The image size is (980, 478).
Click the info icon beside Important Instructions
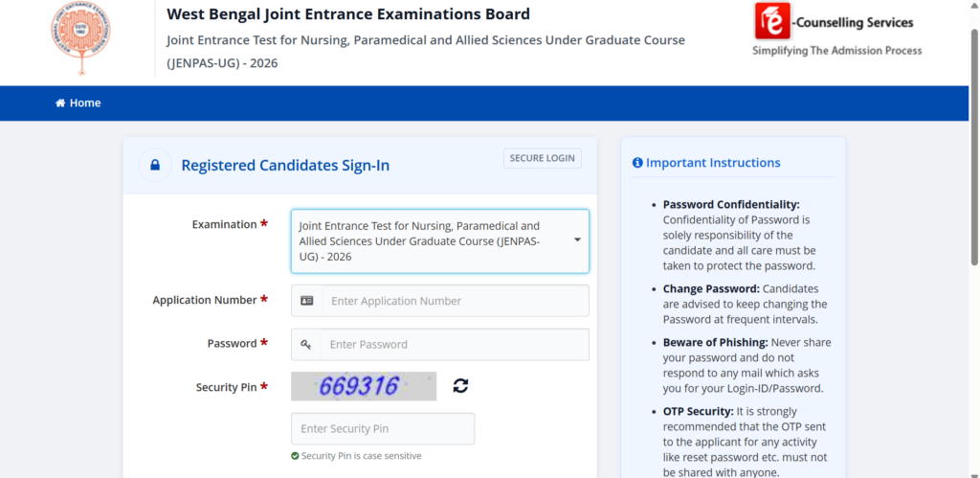(x=637, y=163)
